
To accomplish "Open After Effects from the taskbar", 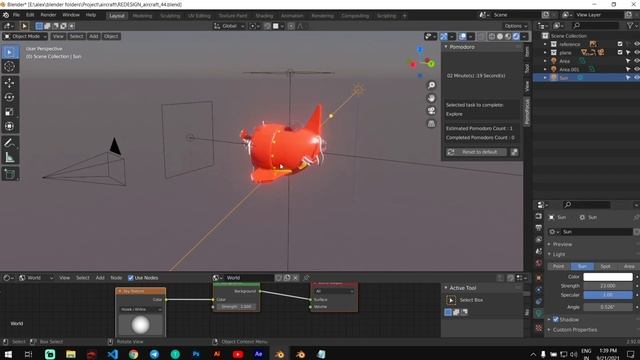I will 258,354.
